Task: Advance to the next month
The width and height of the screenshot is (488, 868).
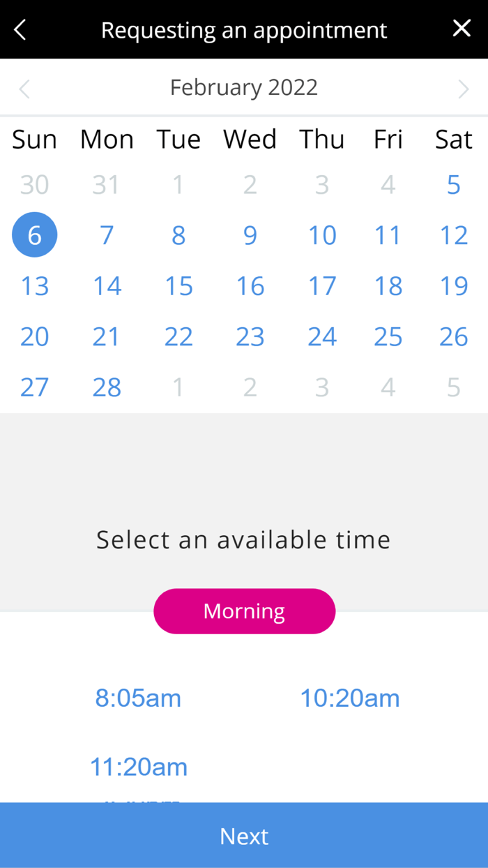Action: pos(463,89)
